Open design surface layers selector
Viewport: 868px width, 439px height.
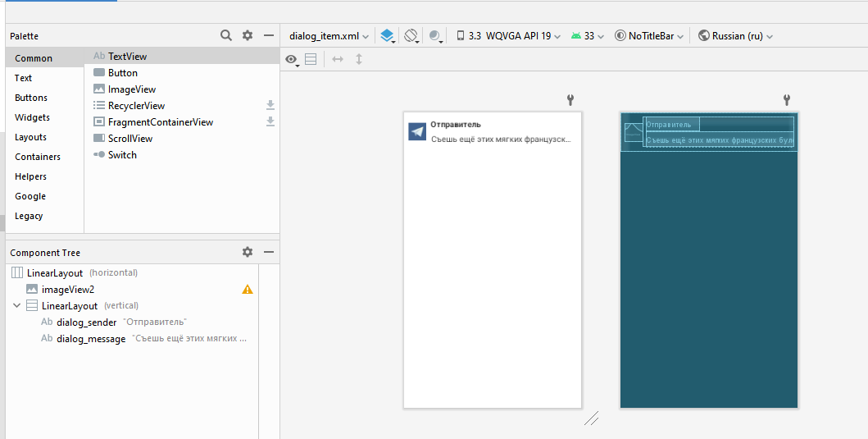[387, 36]
